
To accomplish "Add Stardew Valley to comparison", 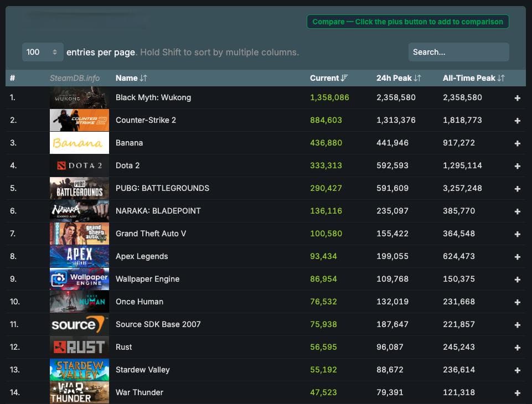I will 517,370.
